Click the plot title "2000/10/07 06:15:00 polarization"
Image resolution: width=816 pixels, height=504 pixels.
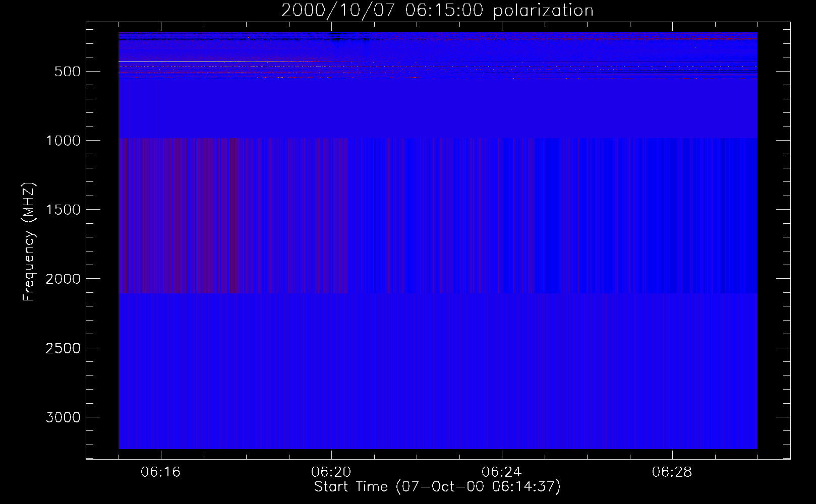(437, 11)
